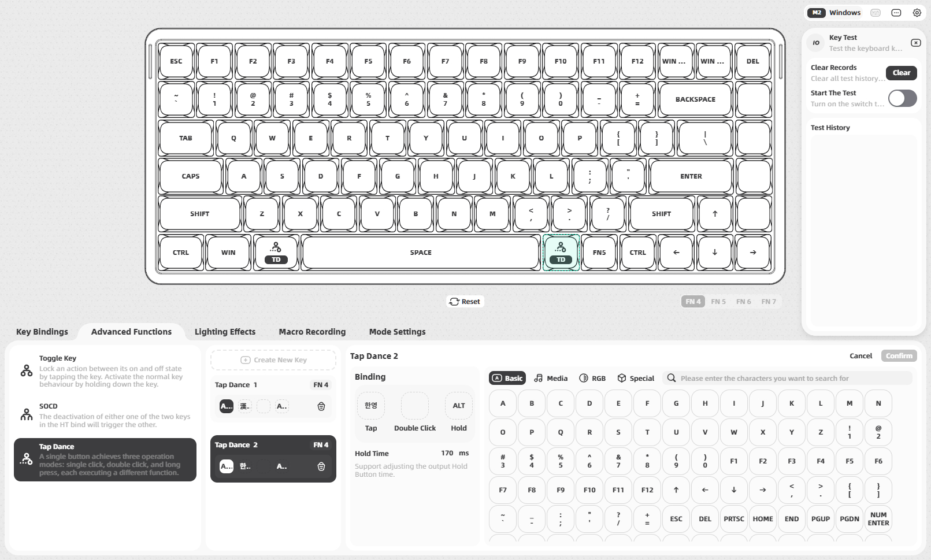Screen dimensions: 931x560
Task: Switch to the Lighting Effects tab
Action: tap(225, 332)
